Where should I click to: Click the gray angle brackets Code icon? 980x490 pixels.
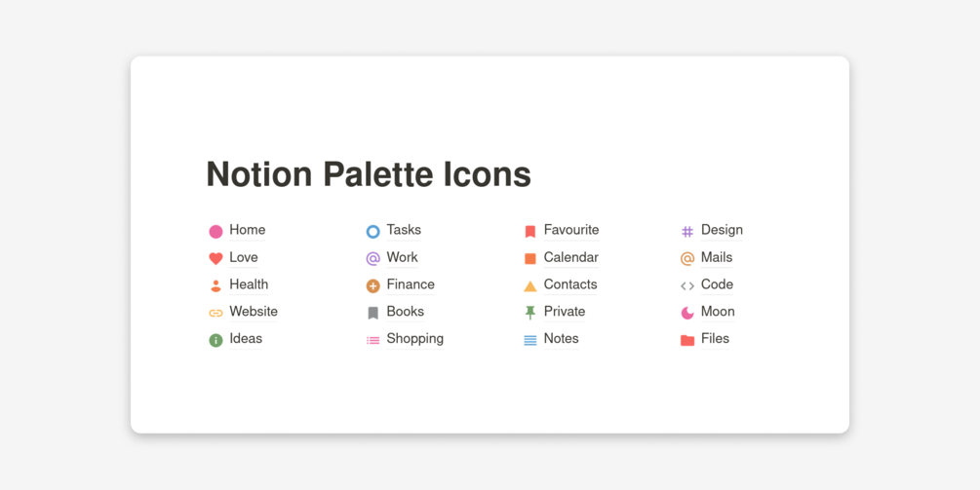pos(687,285)
